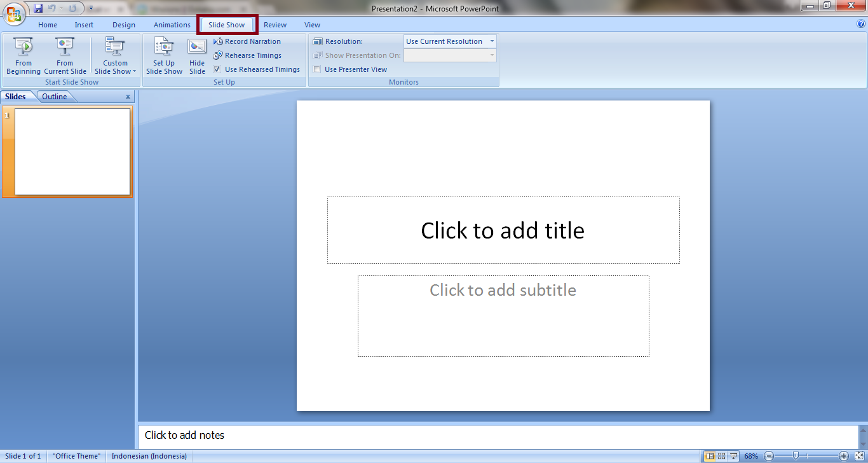Viewport: 868px width, 463px height.
Task: Zoom in with plus button
Action: tap(844, 456)
